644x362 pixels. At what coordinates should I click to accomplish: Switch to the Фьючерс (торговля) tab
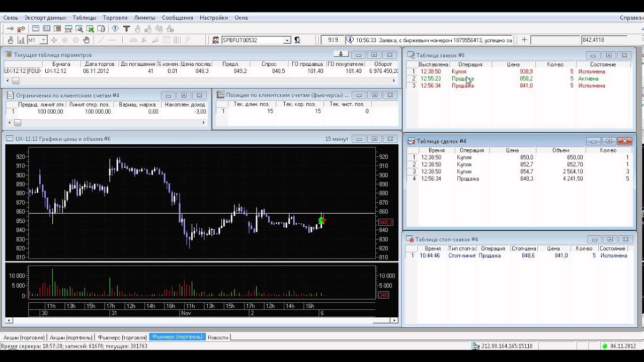tap(122, 337)
